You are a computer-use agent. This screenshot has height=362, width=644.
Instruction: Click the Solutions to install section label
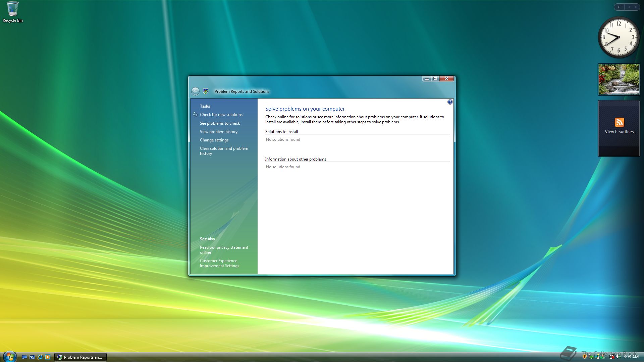point(281,132)
